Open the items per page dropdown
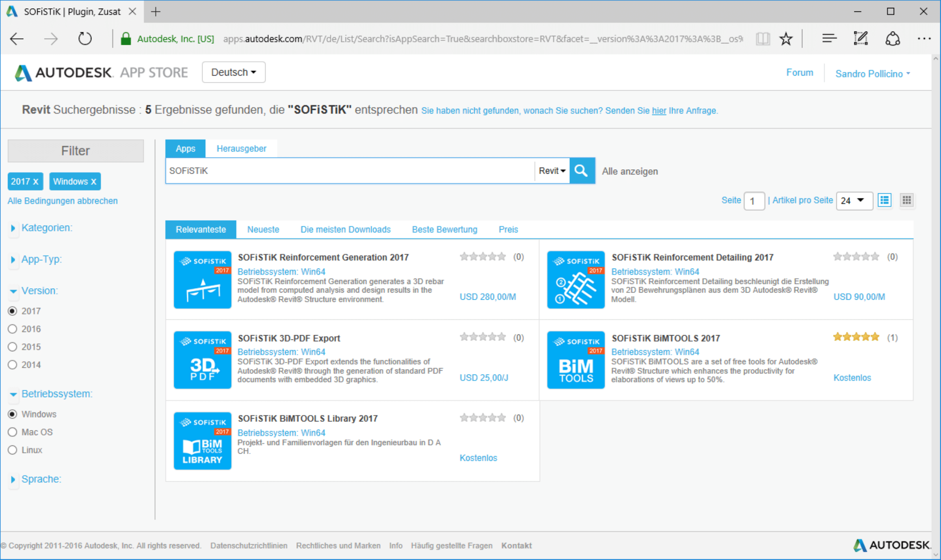 click(854, 200)
